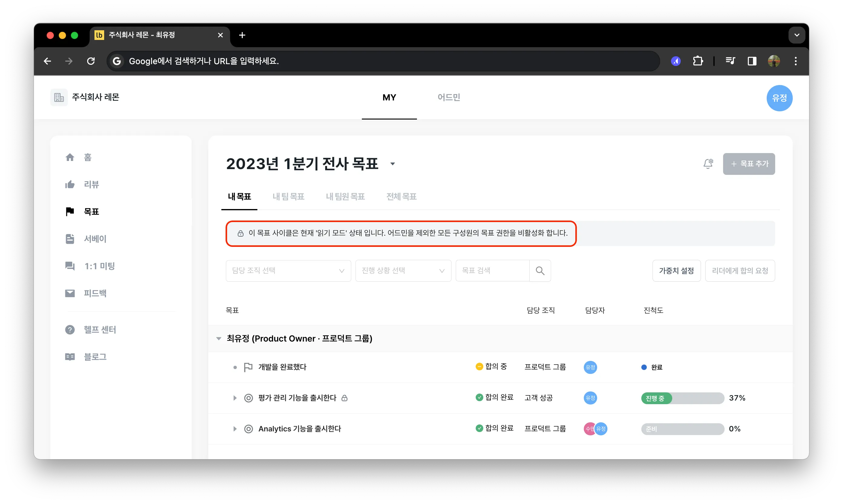Open the browser extensions puzzle icon
843x504 pixels.
click(x=698, y=61)
